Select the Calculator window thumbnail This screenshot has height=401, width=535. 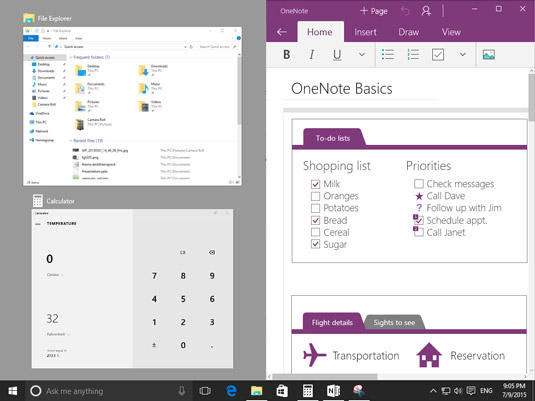132,288
